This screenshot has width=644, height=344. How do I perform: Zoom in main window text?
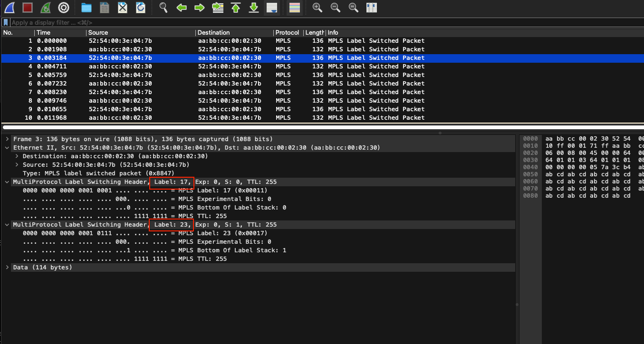click(317, 8)
